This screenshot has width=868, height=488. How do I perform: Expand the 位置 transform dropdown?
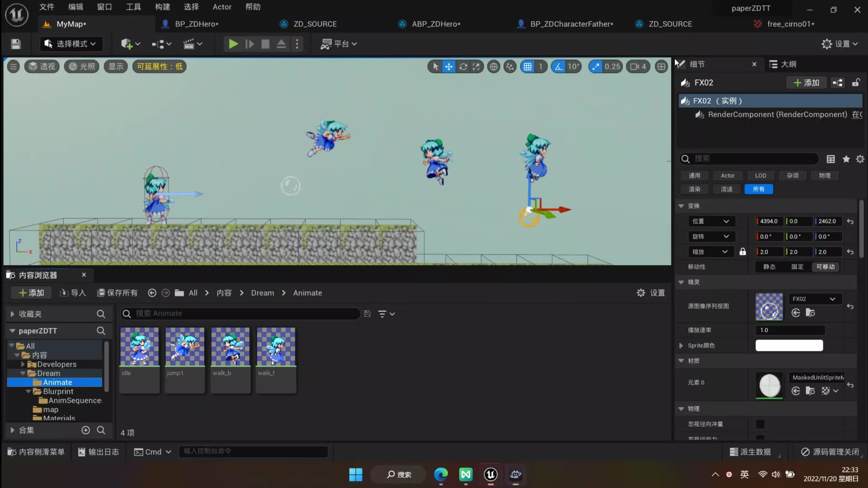(x=726, y=221)
